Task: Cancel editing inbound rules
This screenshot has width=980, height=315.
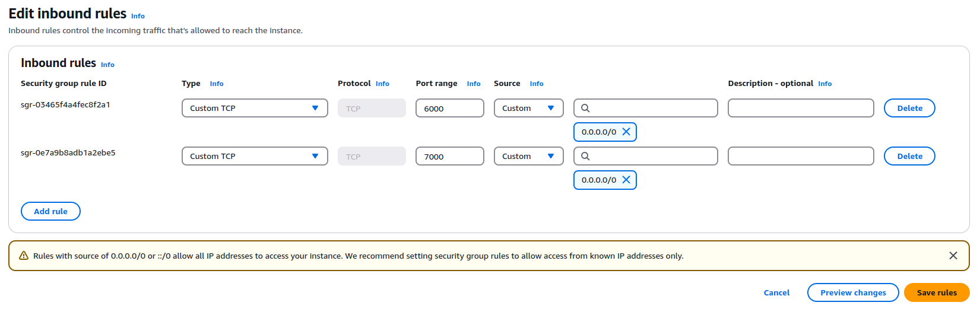Action: point(776,292)
